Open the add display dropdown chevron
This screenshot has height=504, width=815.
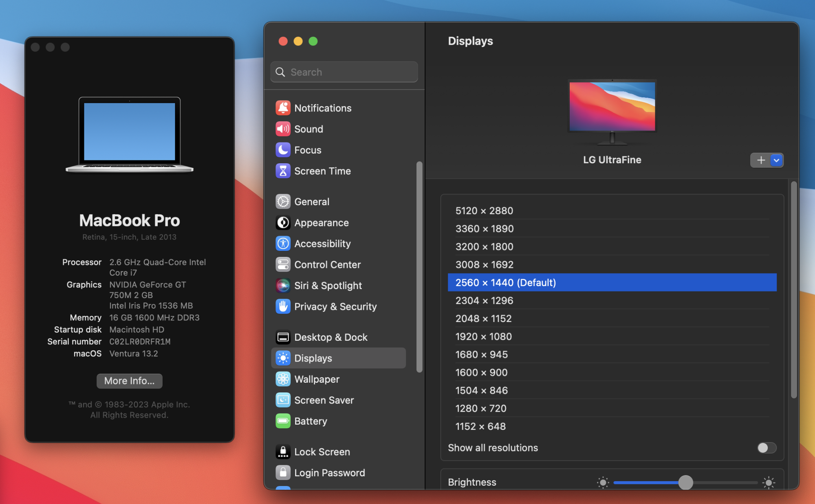pos(776,160)
